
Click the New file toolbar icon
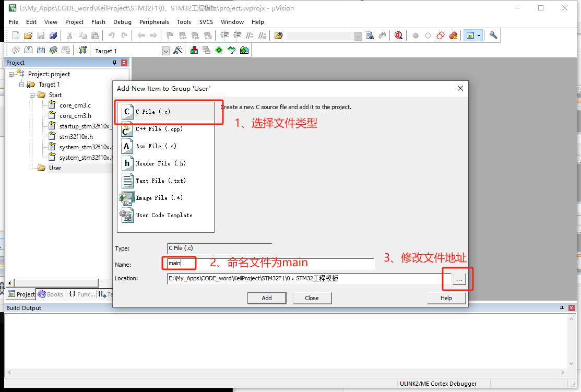[x=16, y=35]
